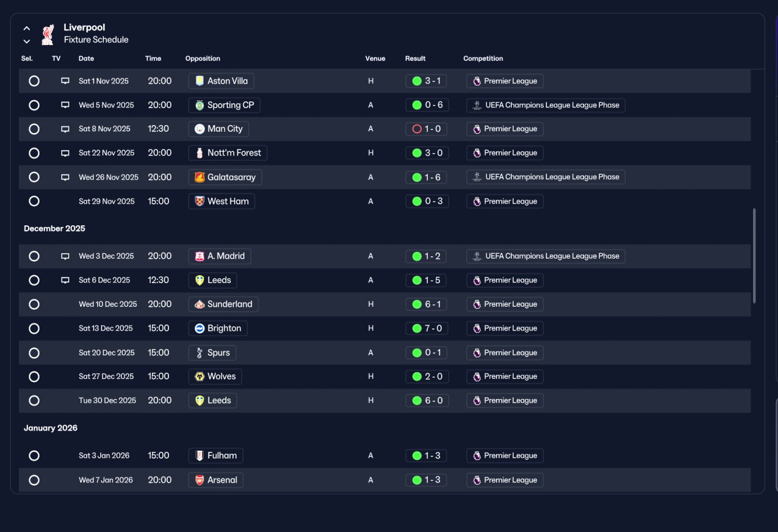Image resolution: width=778 pixels, height=532 pixels.
Task: Select the Fulham fixture radio button
Action: (x=34, y=455)
